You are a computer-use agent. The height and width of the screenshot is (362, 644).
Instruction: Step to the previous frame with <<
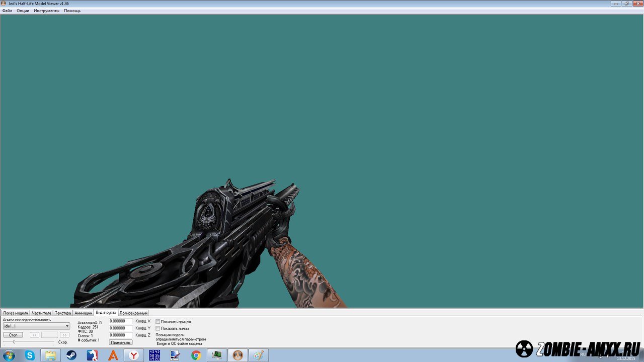click(34, 335)
